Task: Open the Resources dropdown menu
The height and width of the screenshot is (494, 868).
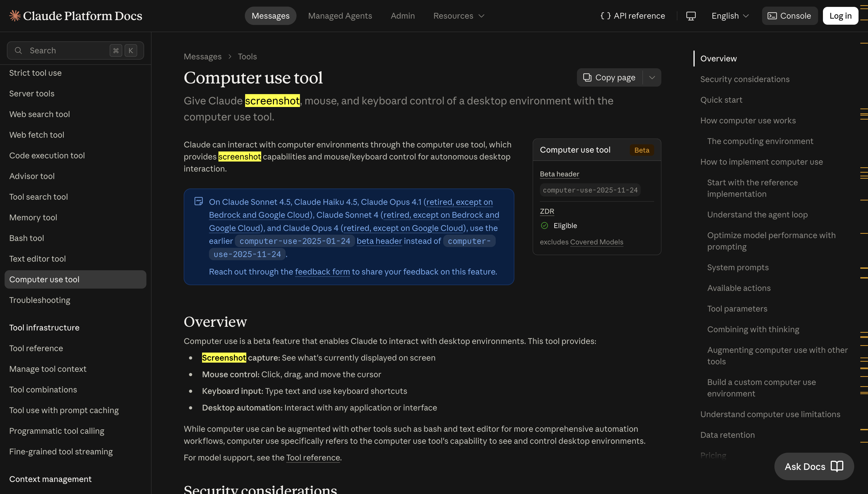Action: pos(459,16)
